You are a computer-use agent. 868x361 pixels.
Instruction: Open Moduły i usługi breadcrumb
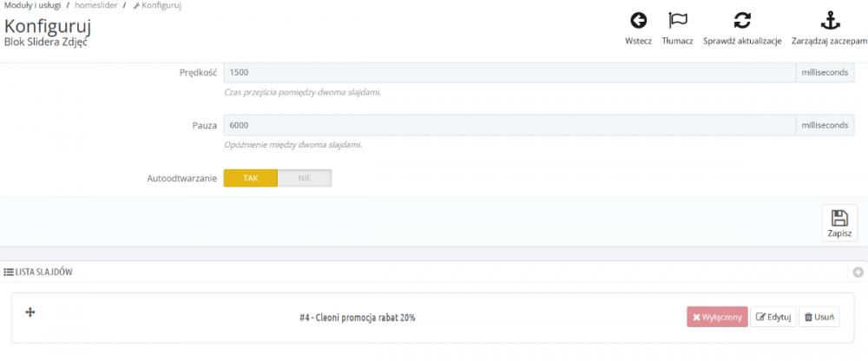click(x=31, y=5)
